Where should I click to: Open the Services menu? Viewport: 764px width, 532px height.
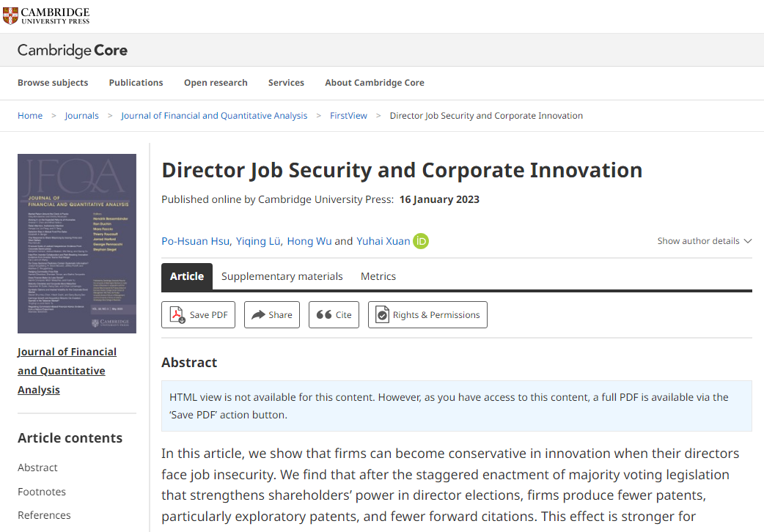pos(286,83)
